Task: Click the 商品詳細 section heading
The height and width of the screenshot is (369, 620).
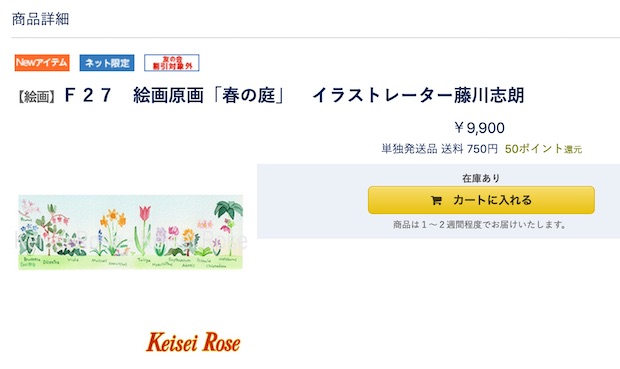Action: tap(40, 19)
